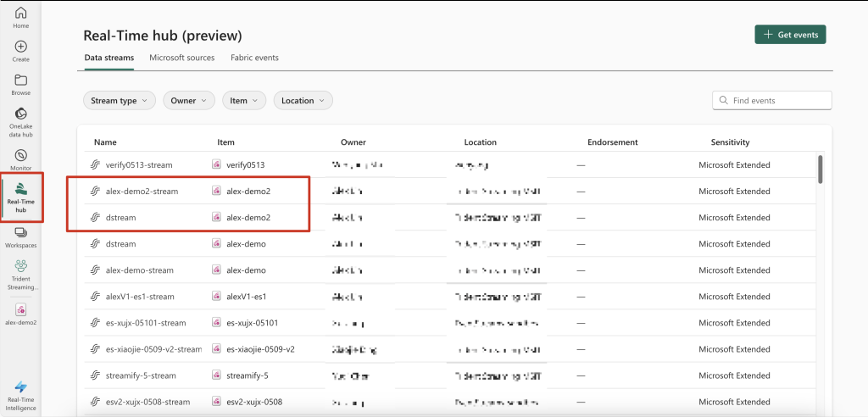Click the stream icon beside alex-demo2-stream
Image resolution: width=868 pixels, height=417 pixels.
(x=95, y=191)
